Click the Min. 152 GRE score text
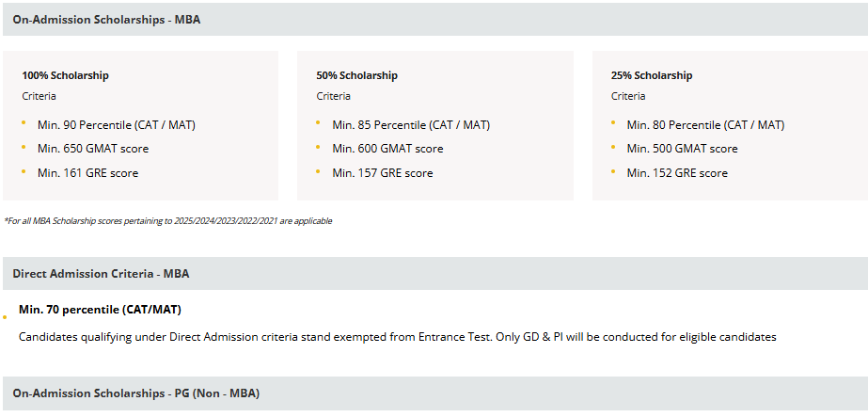Screen dimensions: 868x417 [x=677, y=173]
